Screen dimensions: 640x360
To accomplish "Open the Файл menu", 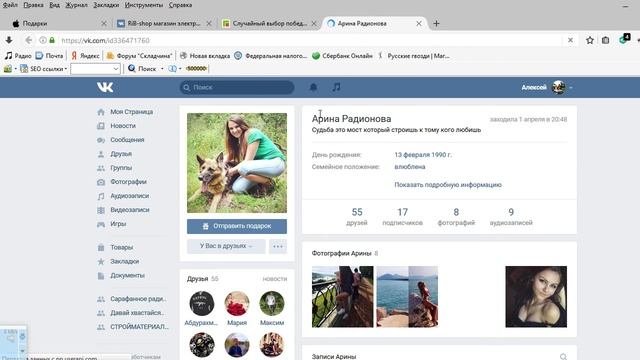I will (10, 5).
